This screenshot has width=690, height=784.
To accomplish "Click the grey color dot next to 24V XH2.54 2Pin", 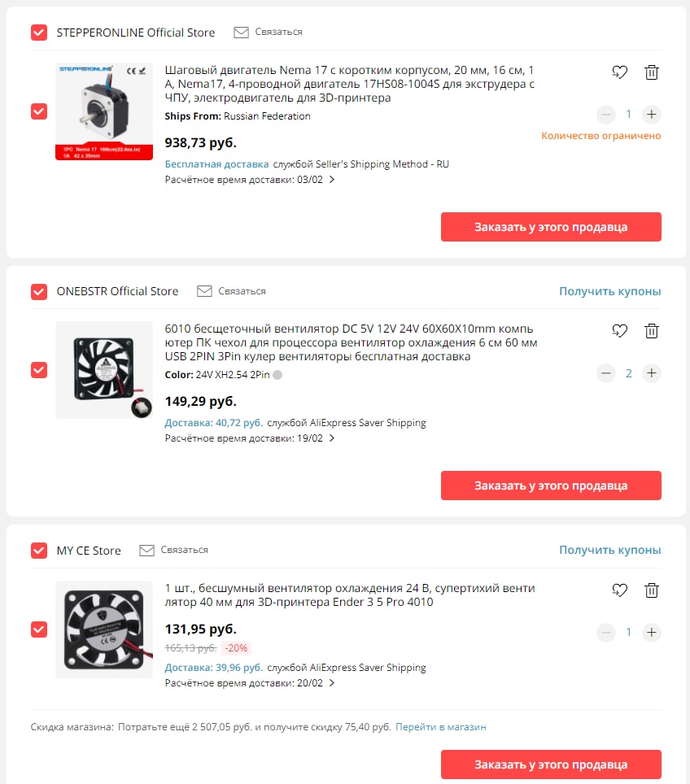I will (277, 375).
